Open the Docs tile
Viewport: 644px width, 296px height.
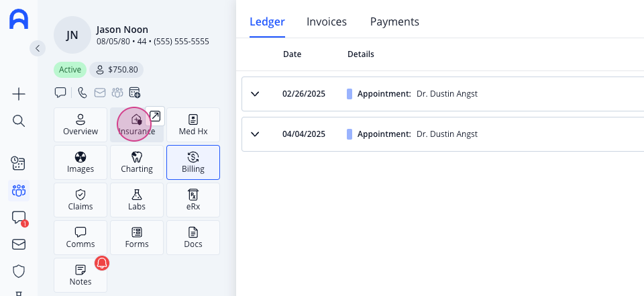click(193, 238)
